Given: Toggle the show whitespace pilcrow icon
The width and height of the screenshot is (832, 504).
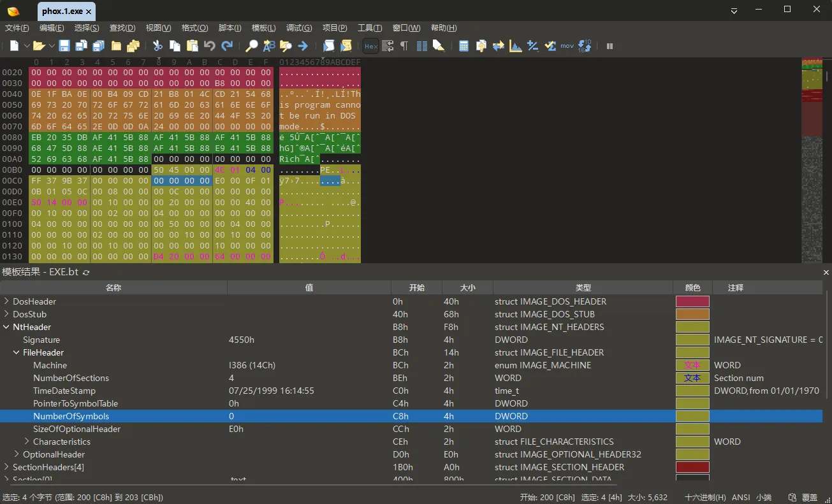Looking at the screenshot, I should (x=404, y=46).
